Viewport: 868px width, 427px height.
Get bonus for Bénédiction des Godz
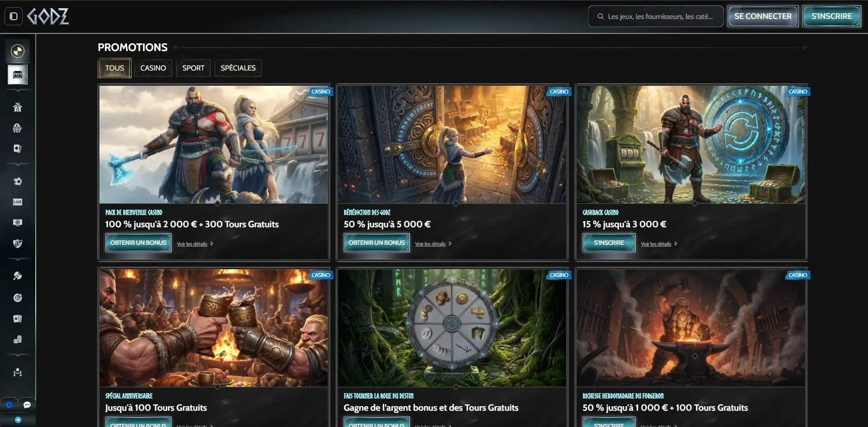point(377,243)
